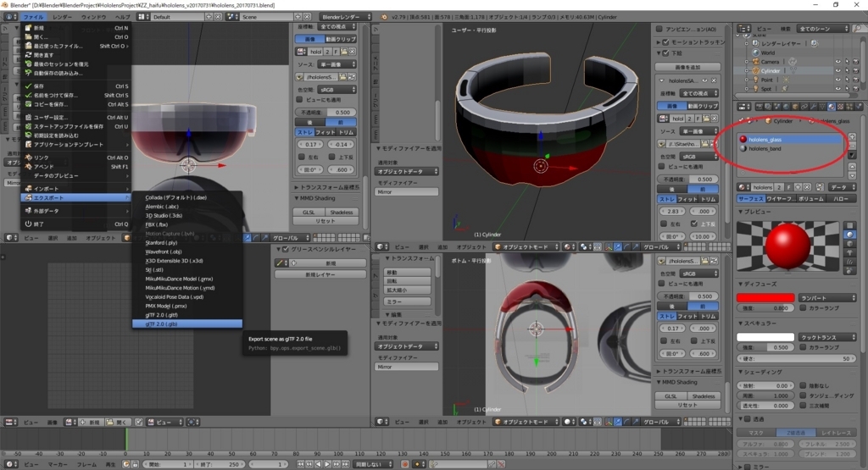Click GLSL button in lower MMD Shading panel

coord(670,396)
